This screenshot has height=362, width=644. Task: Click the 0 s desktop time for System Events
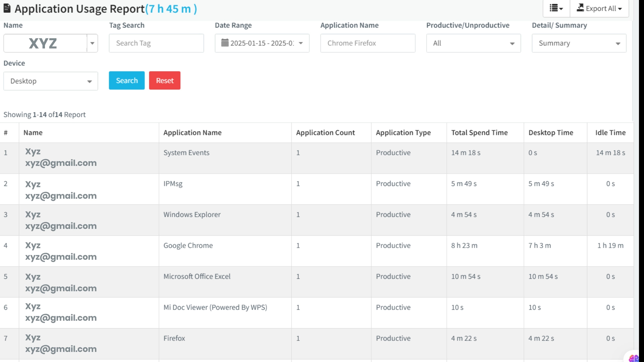click(533, 153)
